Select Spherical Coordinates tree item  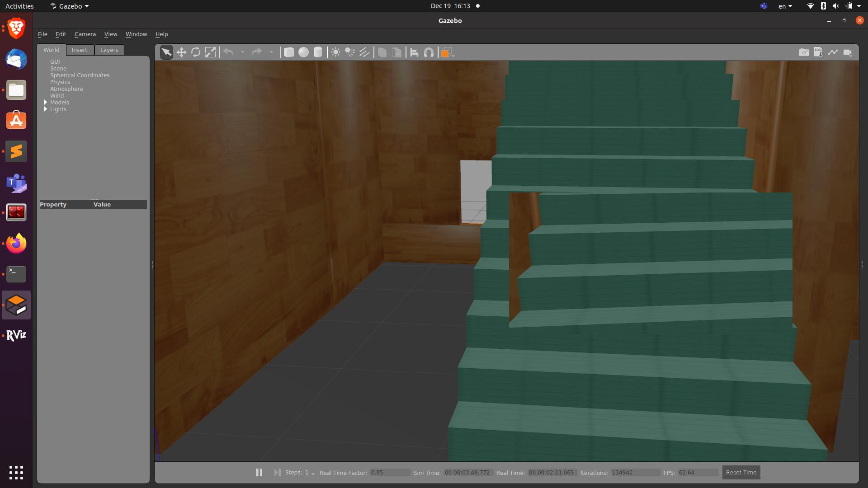click(80, 75)
